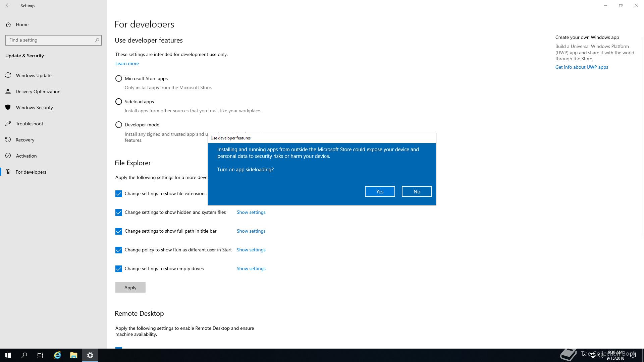Launch Internet Explorer from the taskbar
644x362 pixels.
click(57, 355)
